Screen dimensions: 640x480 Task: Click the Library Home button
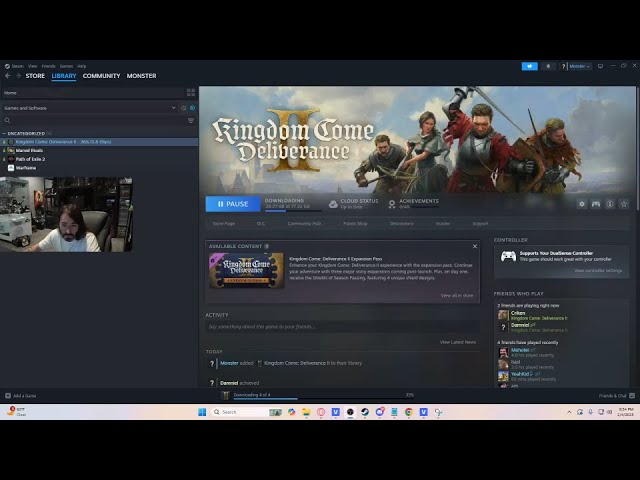coord(93,93)
